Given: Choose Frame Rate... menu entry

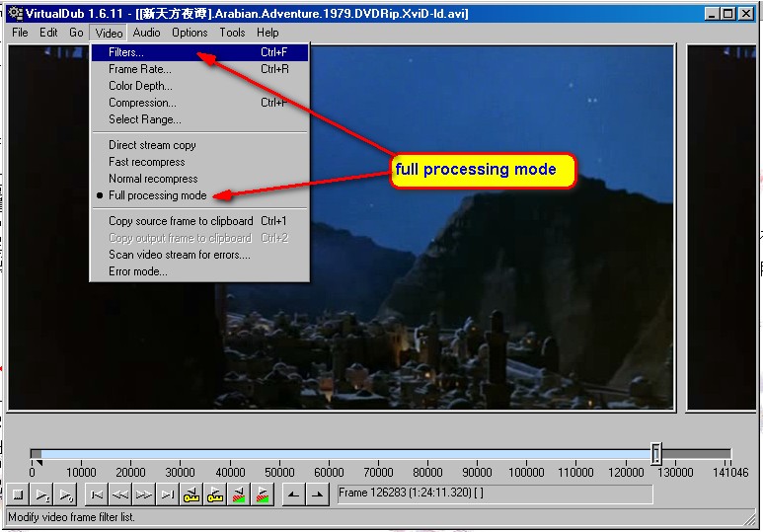Looking at the screenshot, I should tap(199, 69).
